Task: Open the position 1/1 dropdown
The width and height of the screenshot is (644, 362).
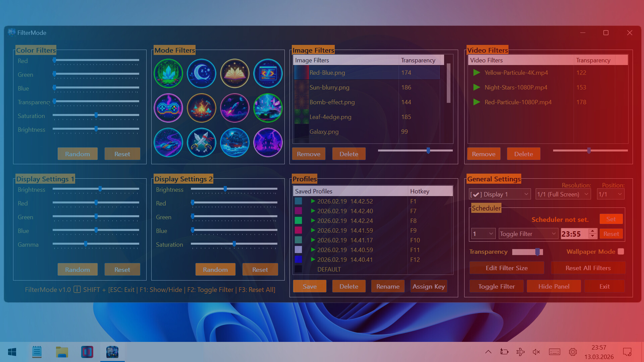Action: (610, 194)
